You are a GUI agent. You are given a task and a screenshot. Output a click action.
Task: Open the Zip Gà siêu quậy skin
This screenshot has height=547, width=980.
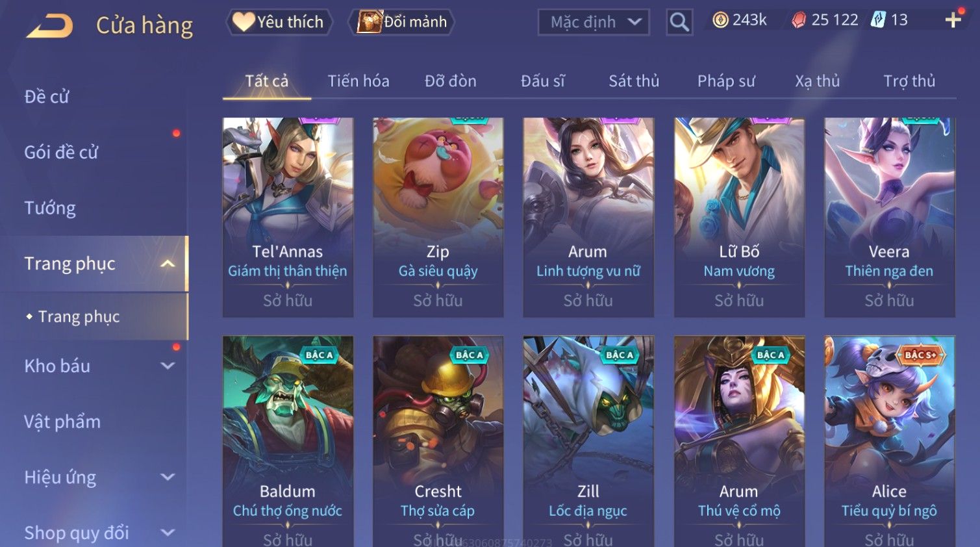[438, 217]
